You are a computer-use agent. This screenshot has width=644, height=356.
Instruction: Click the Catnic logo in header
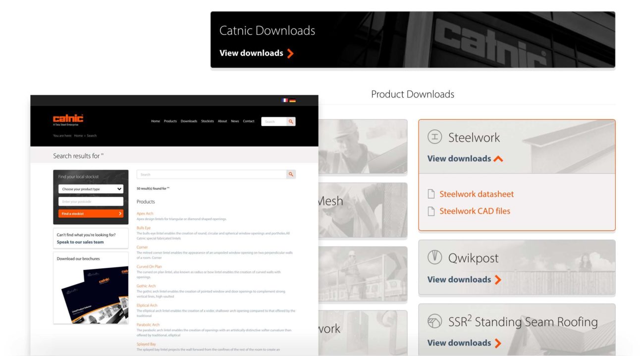pyautogui.click(x=68, y=119)
